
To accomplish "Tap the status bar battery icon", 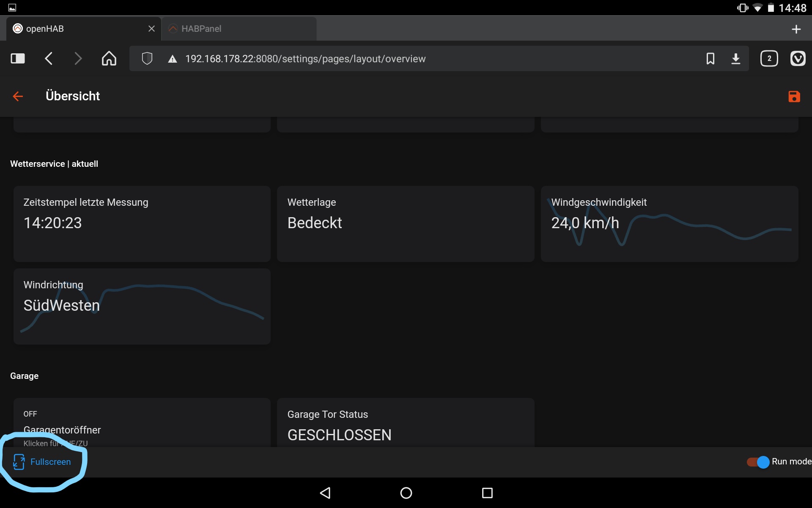I will (771, 8).
